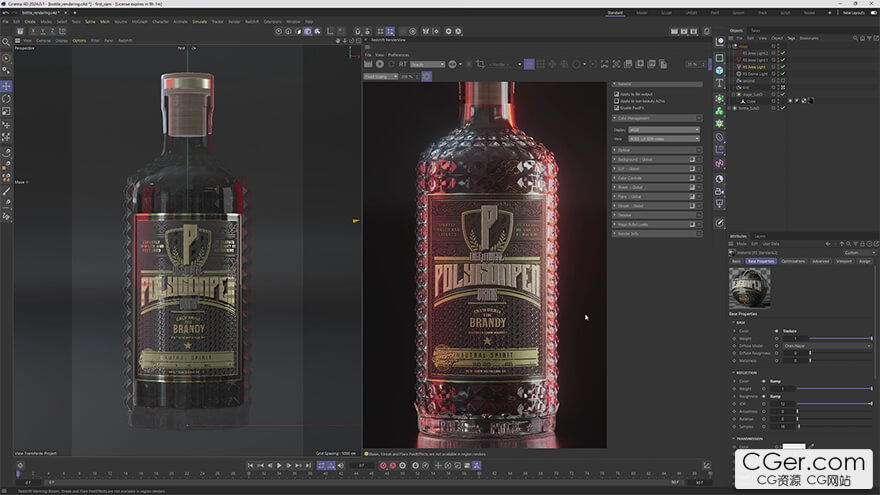This screenshot has height=495, width=880.
Task: Click the red record keyframe button
Action: (x=383, y=465)
